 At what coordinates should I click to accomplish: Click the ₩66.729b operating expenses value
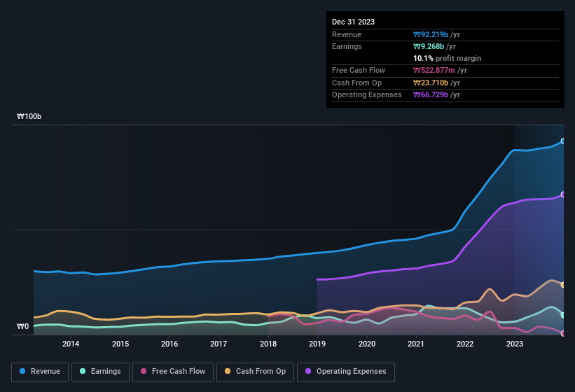431,95
